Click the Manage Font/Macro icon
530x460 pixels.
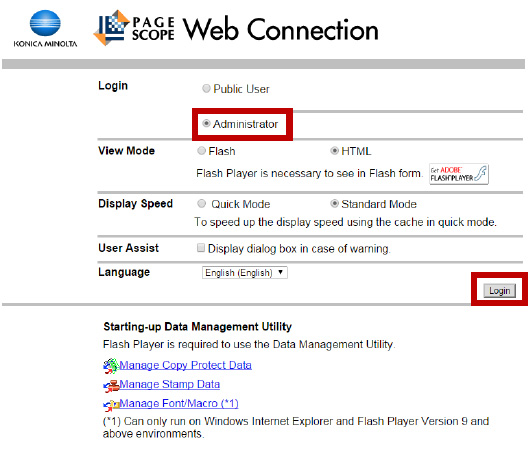pyautogui.click(x=111, y=405)
